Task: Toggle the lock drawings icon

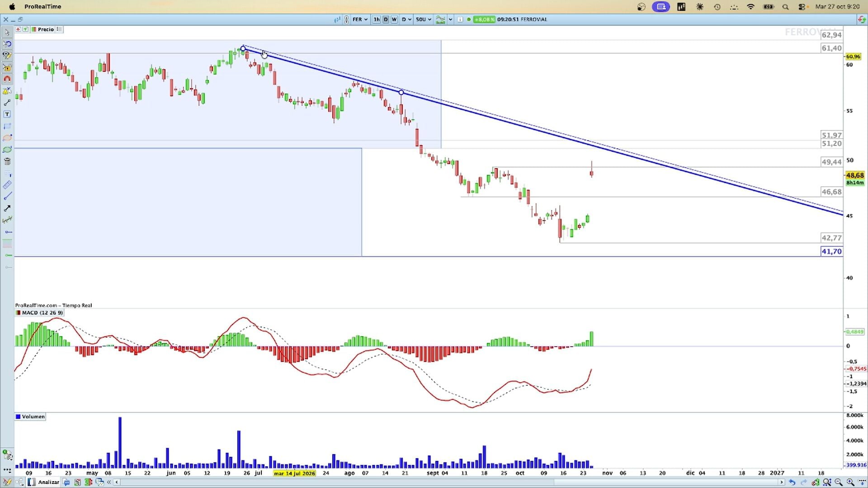Action: (7, 67)
